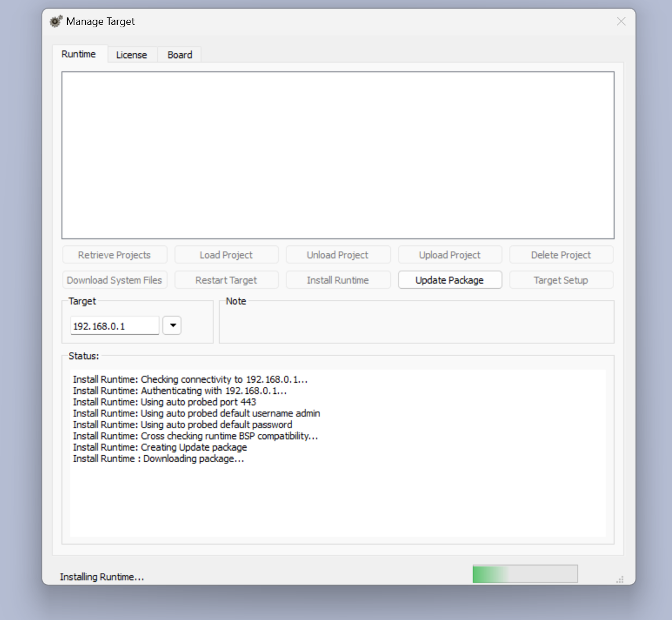Click the installation progress bar
Viewport: 672px width, 620px height.
point(525,574)
